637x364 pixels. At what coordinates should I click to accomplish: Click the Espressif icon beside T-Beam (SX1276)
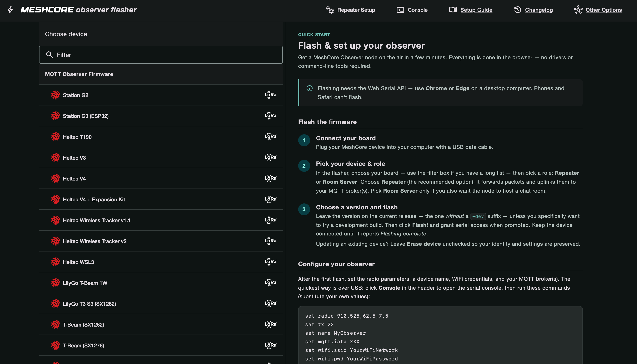click(56, 345)
